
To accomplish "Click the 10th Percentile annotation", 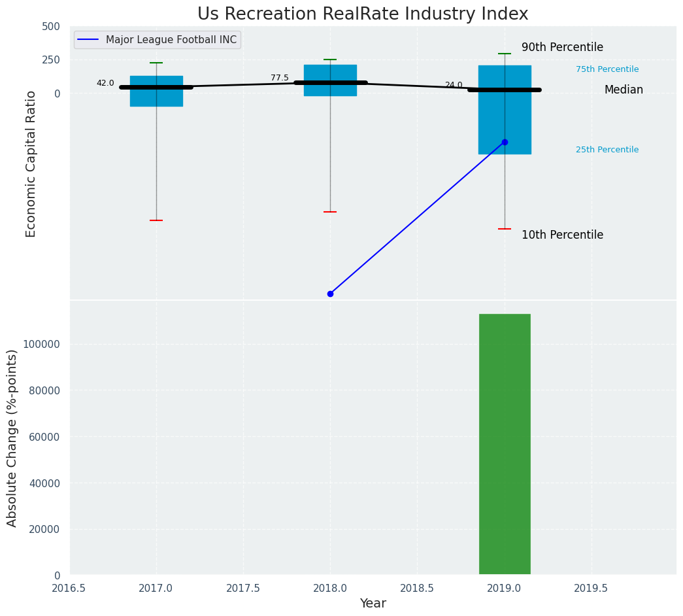I will 562,235.
